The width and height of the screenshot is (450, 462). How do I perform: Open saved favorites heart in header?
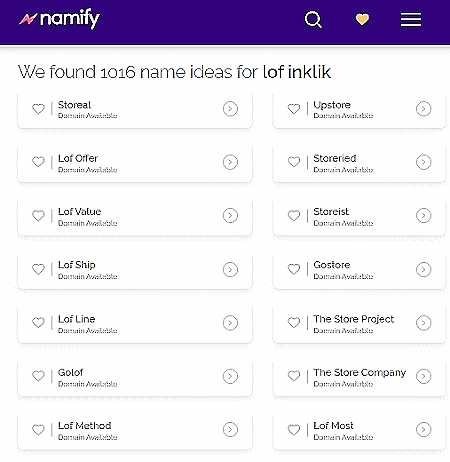362,19
